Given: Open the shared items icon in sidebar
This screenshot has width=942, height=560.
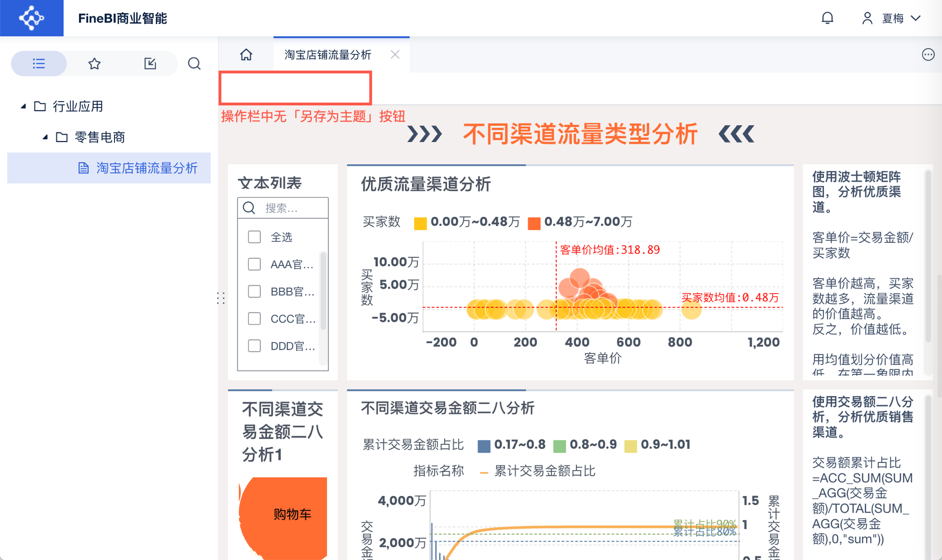Looking at the screenshot, I should coord(150,64).
